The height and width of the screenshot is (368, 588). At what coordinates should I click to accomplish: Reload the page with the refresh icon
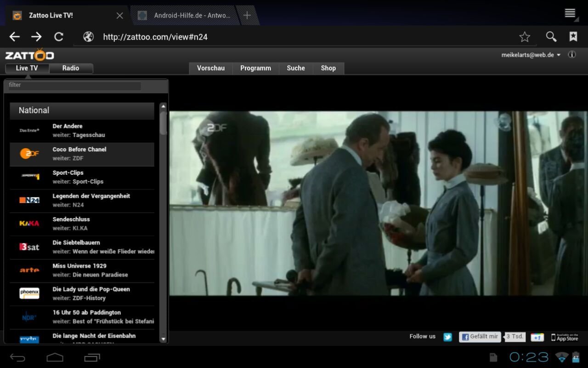(59, 37)
